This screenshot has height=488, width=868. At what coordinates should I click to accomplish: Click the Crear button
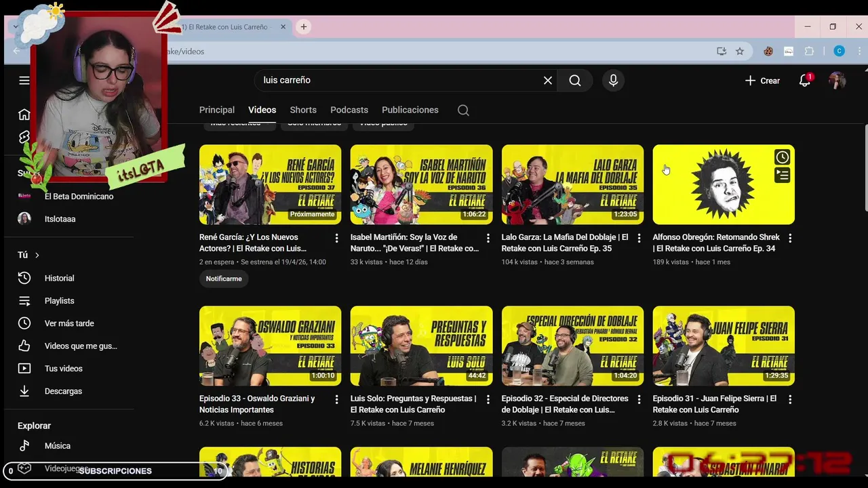pos(763,81)
